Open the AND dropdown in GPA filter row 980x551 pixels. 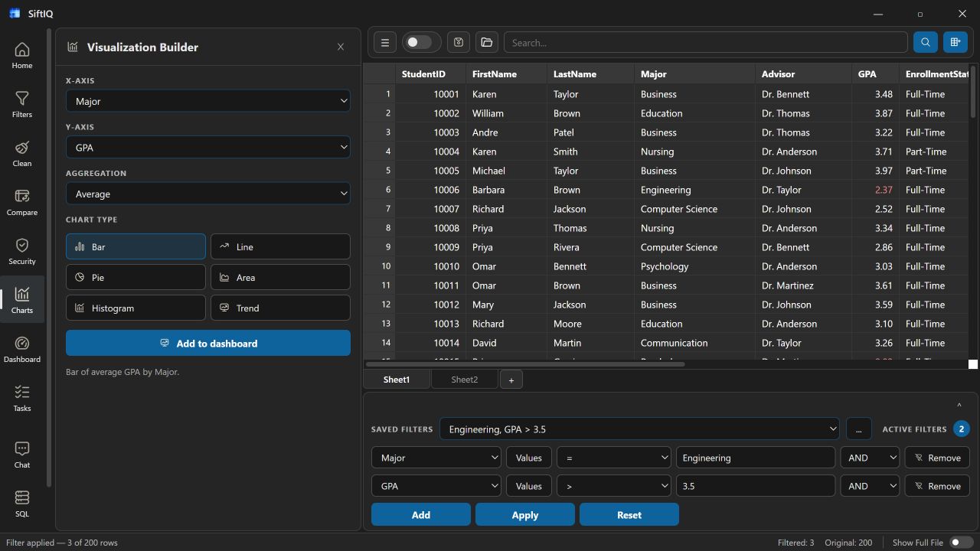[870, 486]
